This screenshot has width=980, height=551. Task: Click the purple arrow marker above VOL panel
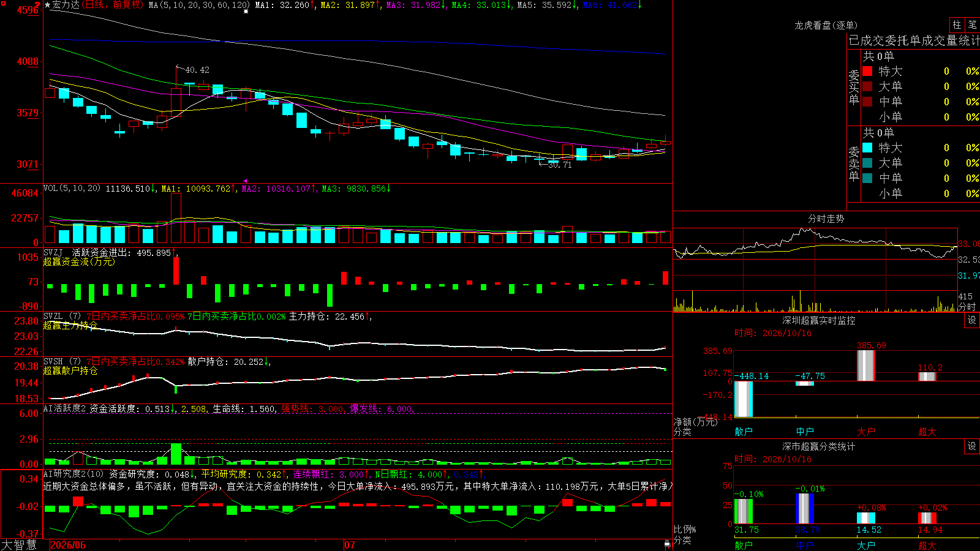tap(246, 181)
